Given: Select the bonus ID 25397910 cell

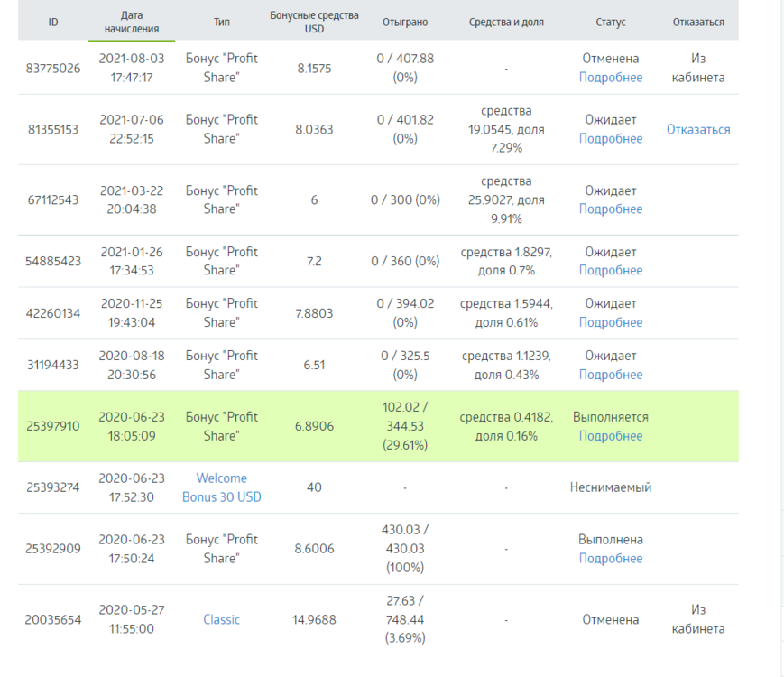Looking at the screenshot, I should (x=53, y=426).
